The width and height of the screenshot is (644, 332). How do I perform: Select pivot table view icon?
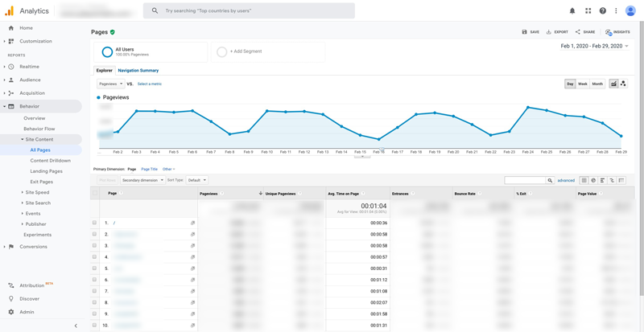click(x=621, y=180)
